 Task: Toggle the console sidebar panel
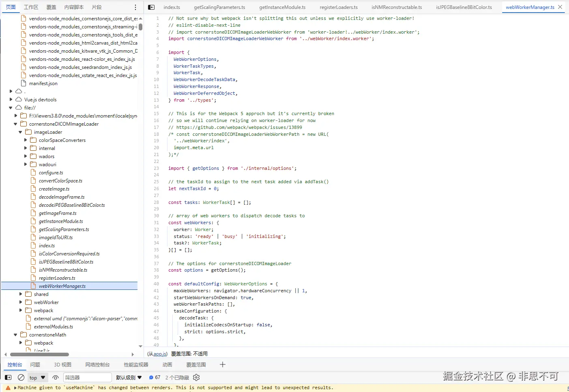pos(8,377)
